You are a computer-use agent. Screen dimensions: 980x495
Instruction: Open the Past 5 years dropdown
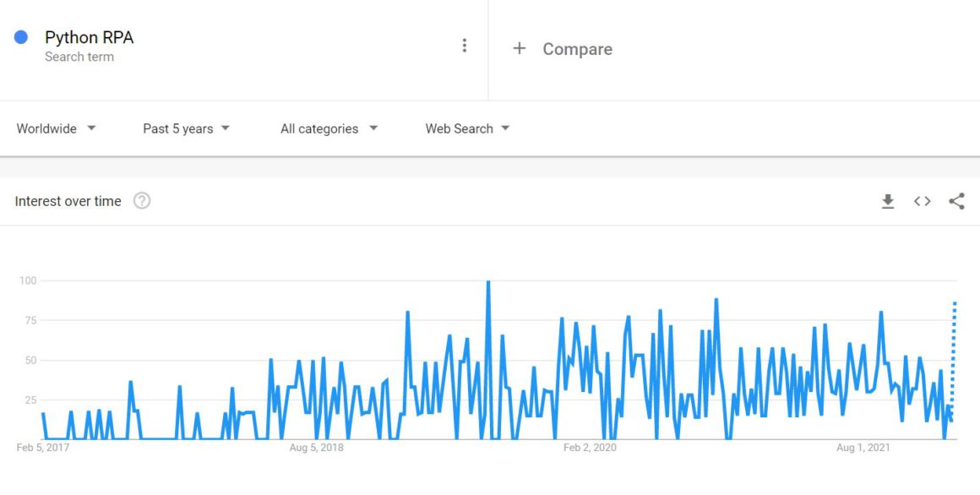pyautogui.click(x=187, y=128)
